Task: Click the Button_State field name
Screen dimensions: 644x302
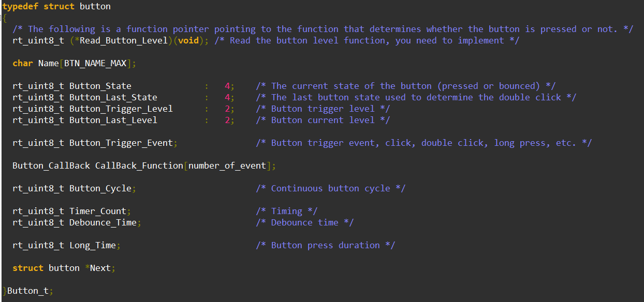Action: tap(100, 86)
